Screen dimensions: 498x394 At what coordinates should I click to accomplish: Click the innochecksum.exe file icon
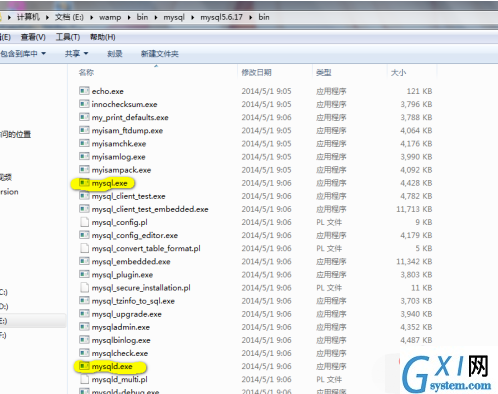point(84,104)
